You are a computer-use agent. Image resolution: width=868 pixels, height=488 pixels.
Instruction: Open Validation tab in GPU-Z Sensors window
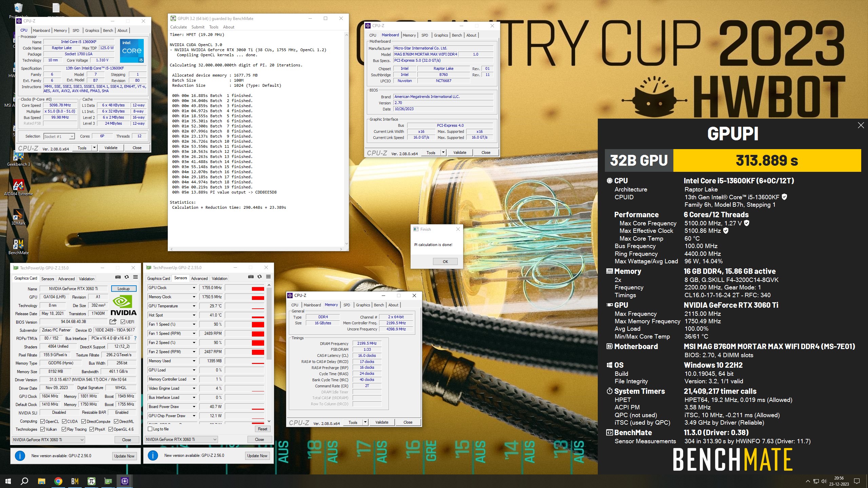[219, 279]
